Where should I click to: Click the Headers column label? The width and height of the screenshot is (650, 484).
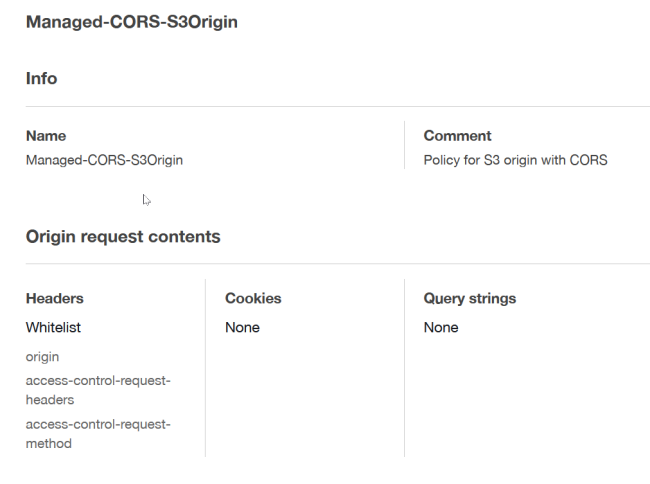point(54,298)
